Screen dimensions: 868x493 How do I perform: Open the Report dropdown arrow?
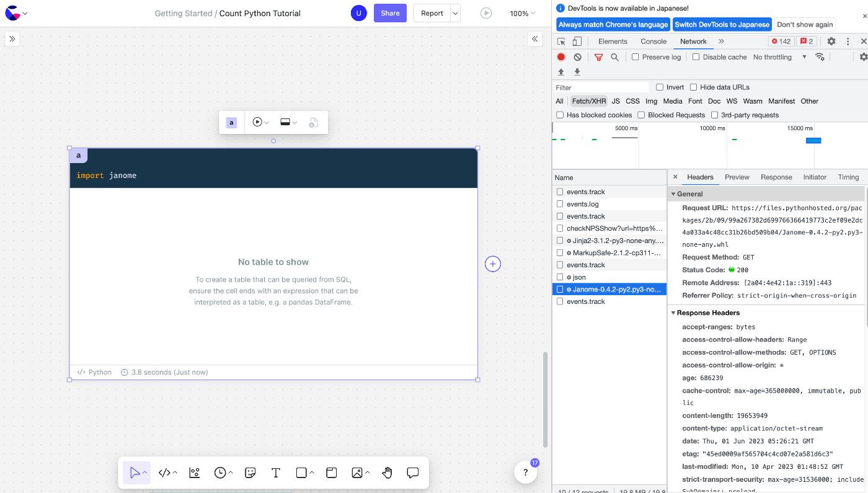tap(456, 13)
